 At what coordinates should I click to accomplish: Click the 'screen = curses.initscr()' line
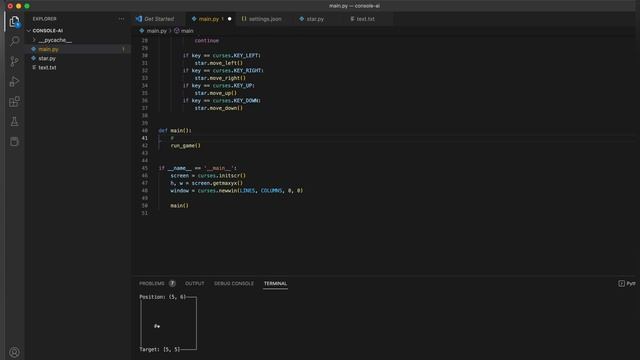pos(208,176)
